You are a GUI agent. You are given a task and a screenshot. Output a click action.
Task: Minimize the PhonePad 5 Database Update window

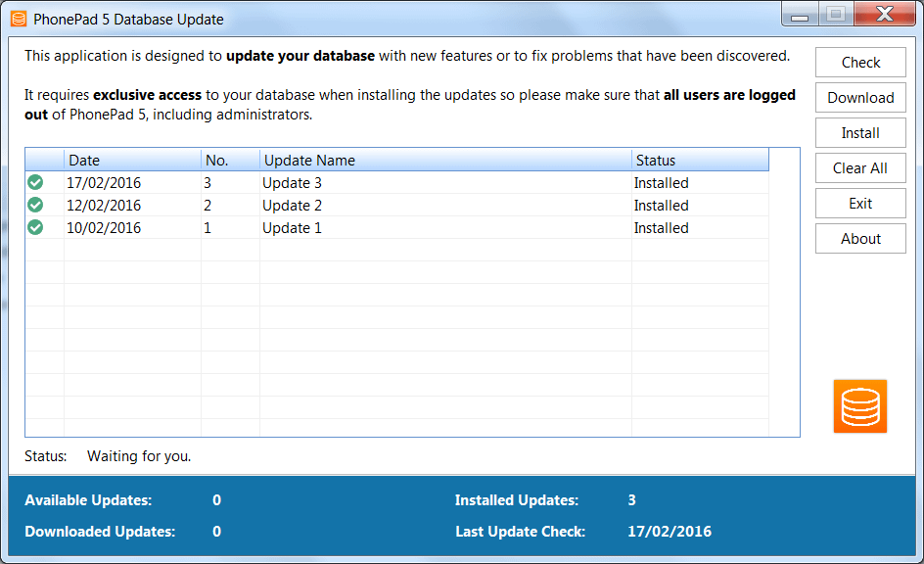(800, 15)
